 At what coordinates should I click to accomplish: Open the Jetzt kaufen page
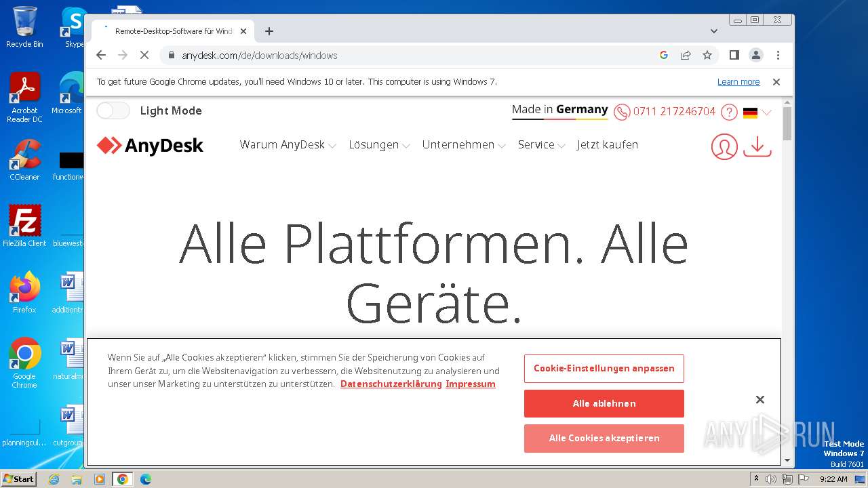608,144
